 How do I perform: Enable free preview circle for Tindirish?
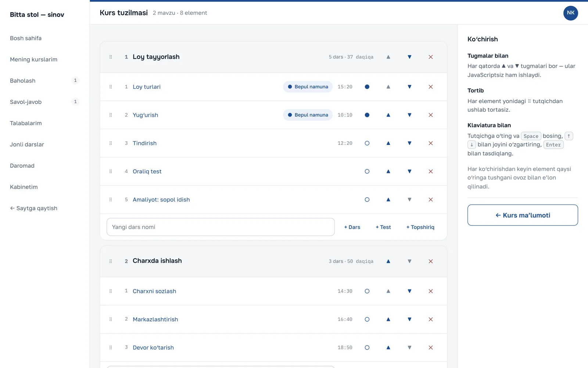tap(367, 143)
